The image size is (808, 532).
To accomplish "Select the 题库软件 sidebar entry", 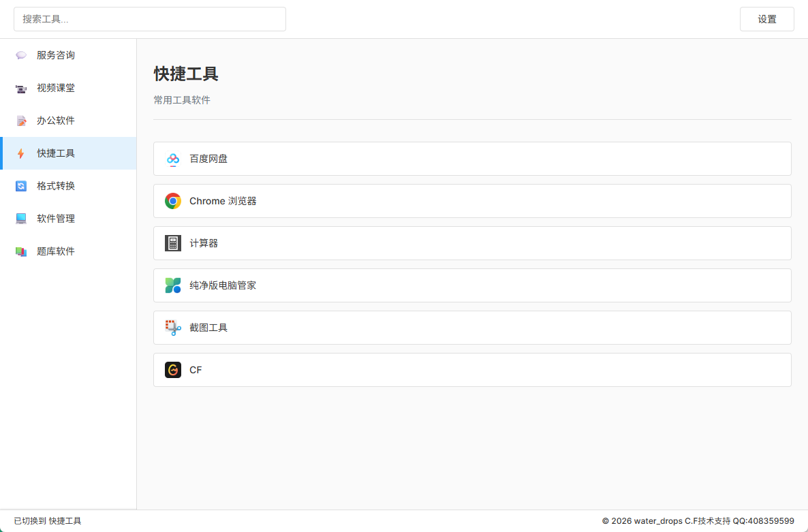I will (56, 251).
